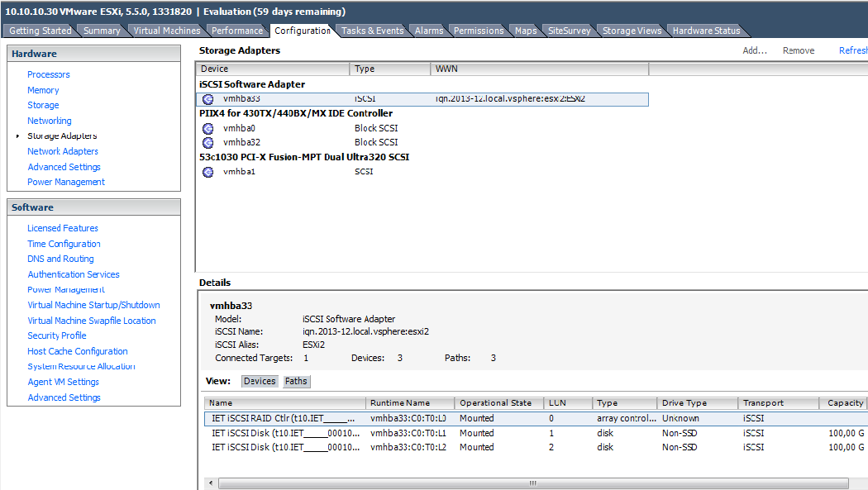The width and height of the screenshot is (868, 490).
Task: Sort devices by Runtime Name column
Action: pyautogui.click(x=410, y=403)
